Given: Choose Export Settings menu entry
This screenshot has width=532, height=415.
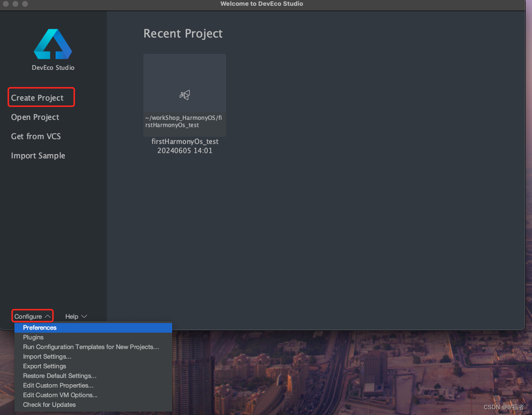Looking at the screenshot, I should pyautogui.click(x=93, y=366).
